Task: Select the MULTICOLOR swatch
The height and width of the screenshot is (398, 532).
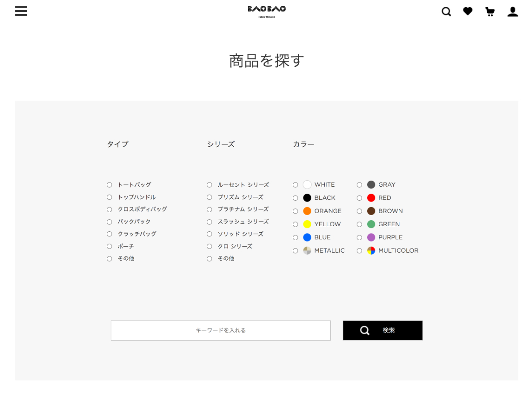Action: (x=371, y=250)
